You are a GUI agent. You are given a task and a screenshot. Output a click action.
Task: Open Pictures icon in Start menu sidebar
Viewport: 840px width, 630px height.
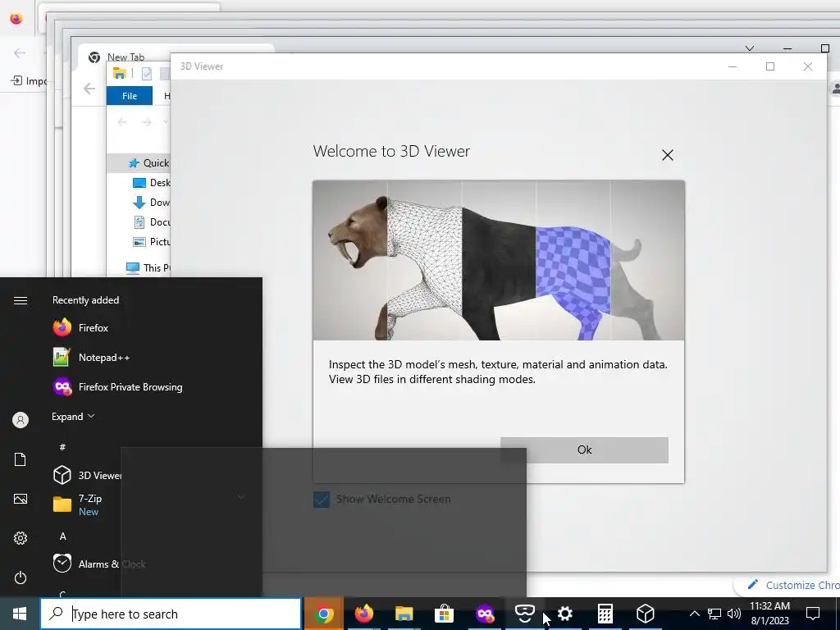pos(21,500)
